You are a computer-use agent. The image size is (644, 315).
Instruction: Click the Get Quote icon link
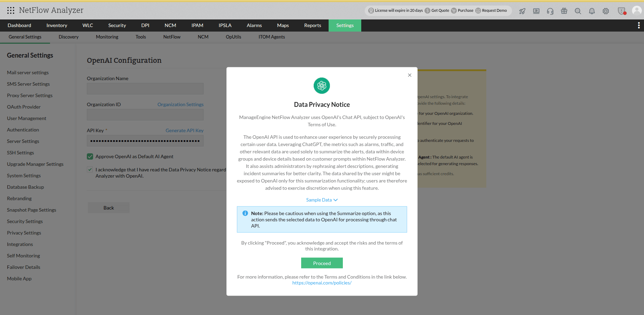[x=437, y=10]
